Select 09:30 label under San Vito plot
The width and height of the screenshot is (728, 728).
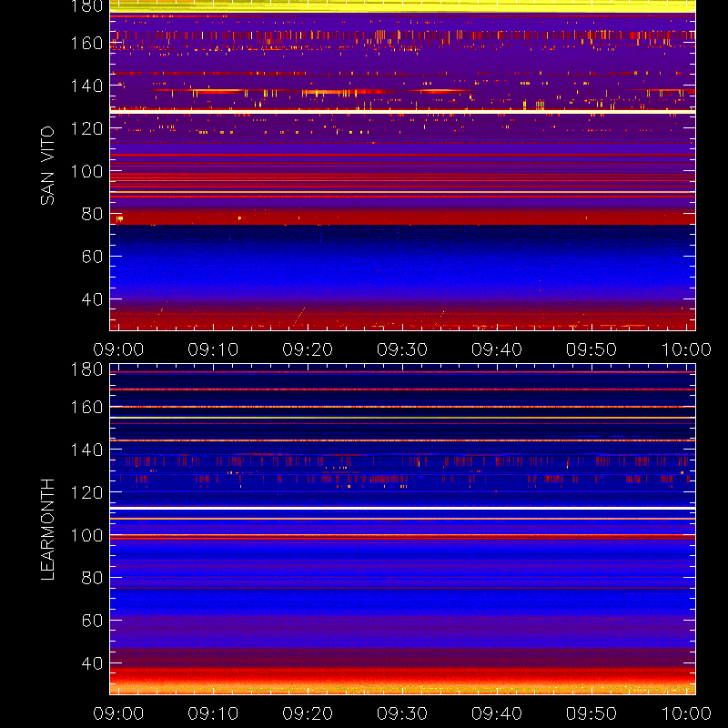coord(402,349)
